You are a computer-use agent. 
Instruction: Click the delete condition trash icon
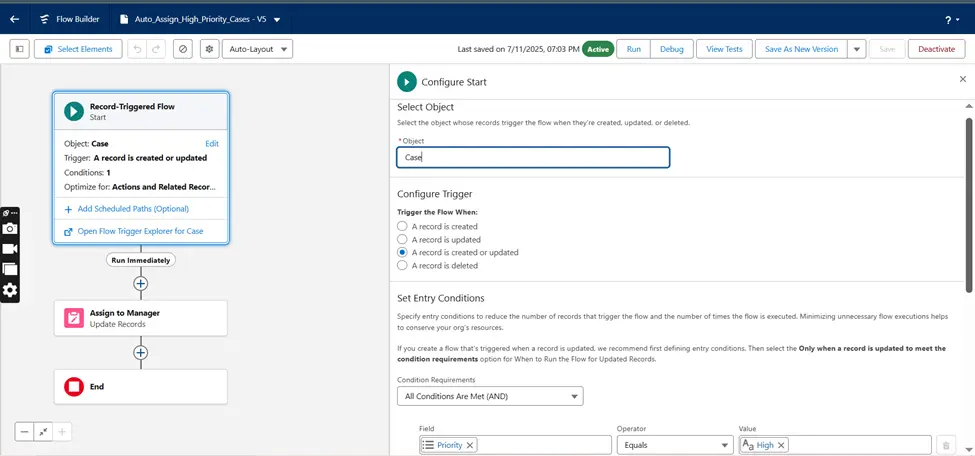pos(946,445)
